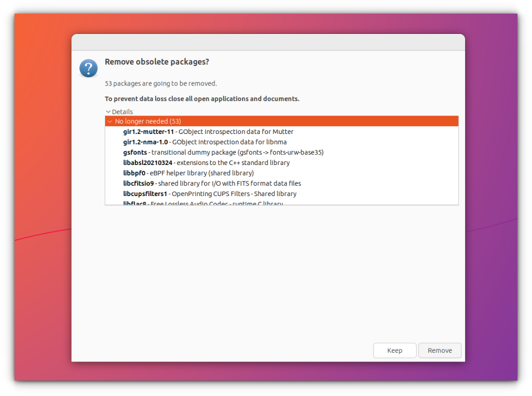Click the chevron beside No longer needed
The image size is (532, 396).
pos(110,121)
